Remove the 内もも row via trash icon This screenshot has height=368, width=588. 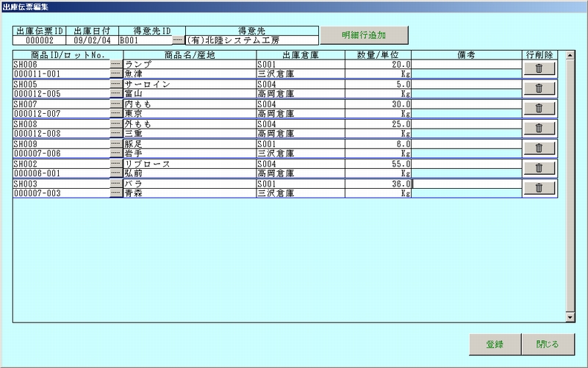pyautogui.click(x=539, y=108)
